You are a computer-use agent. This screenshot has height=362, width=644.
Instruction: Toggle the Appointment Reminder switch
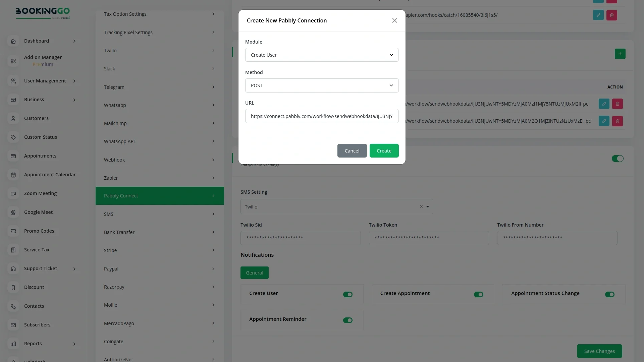pos(347,320)
